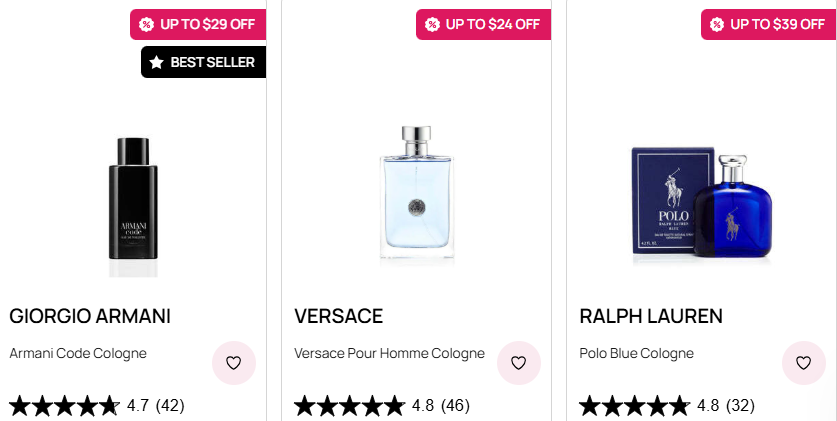Click Polo Blue Cologne rating stars
This screenshot has height=421, width=837.
coord(634,406)
